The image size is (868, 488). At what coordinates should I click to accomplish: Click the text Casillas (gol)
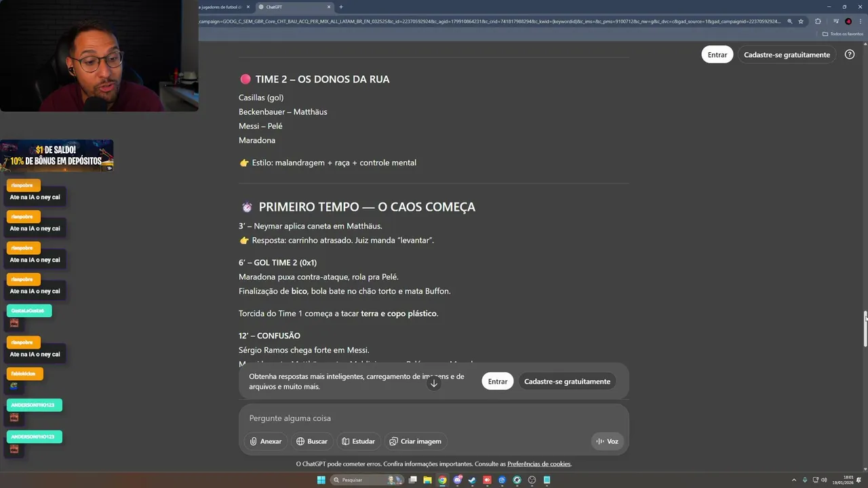(261, 98)
